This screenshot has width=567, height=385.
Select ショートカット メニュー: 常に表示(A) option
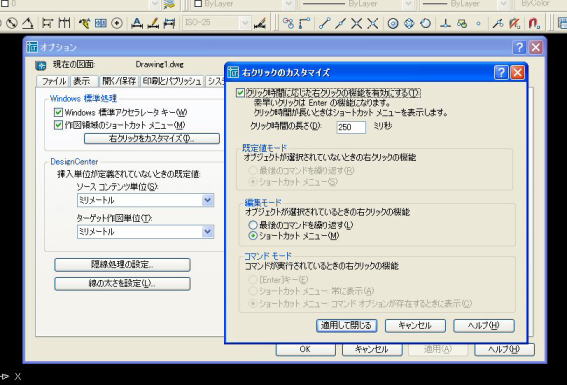(253, 291)
